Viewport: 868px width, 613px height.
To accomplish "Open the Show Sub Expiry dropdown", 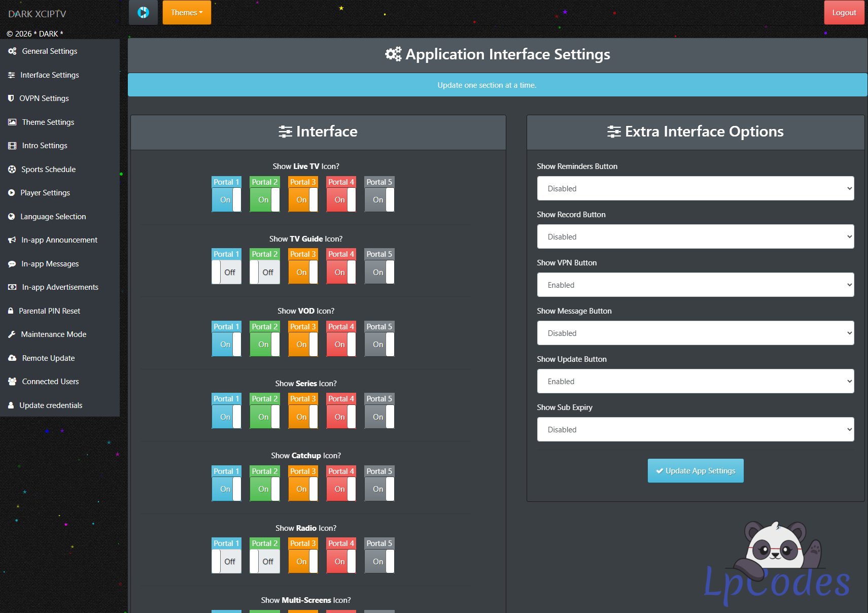I will [x=695, y=430].
